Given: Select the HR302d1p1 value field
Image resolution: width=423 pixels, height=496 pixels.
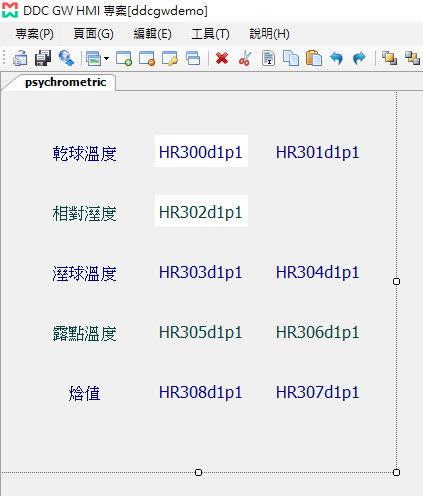Looking at the screenshot, I should tap(201, 211).
